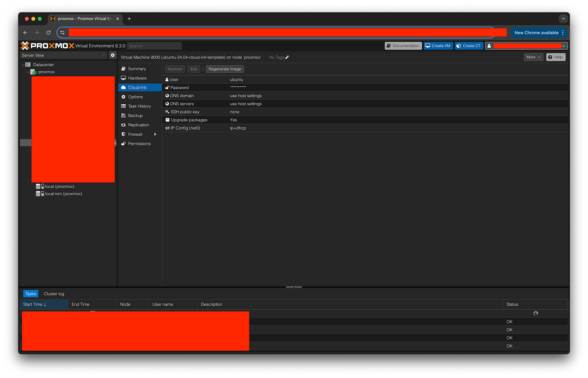Switch to the Cluster log tab
This screenshot has width=588, height=378.
[54, 294]
